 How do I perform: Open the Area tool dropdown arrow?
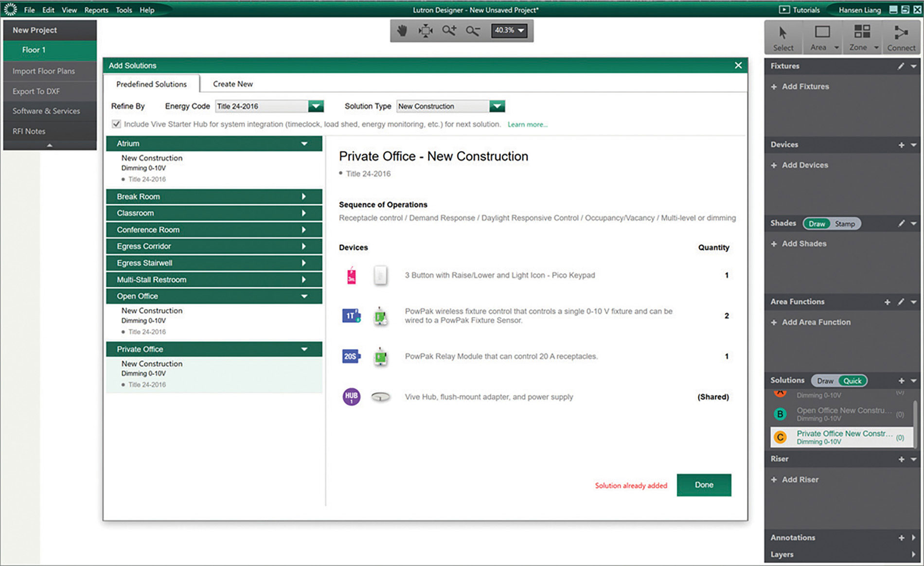tap(836, 48)
